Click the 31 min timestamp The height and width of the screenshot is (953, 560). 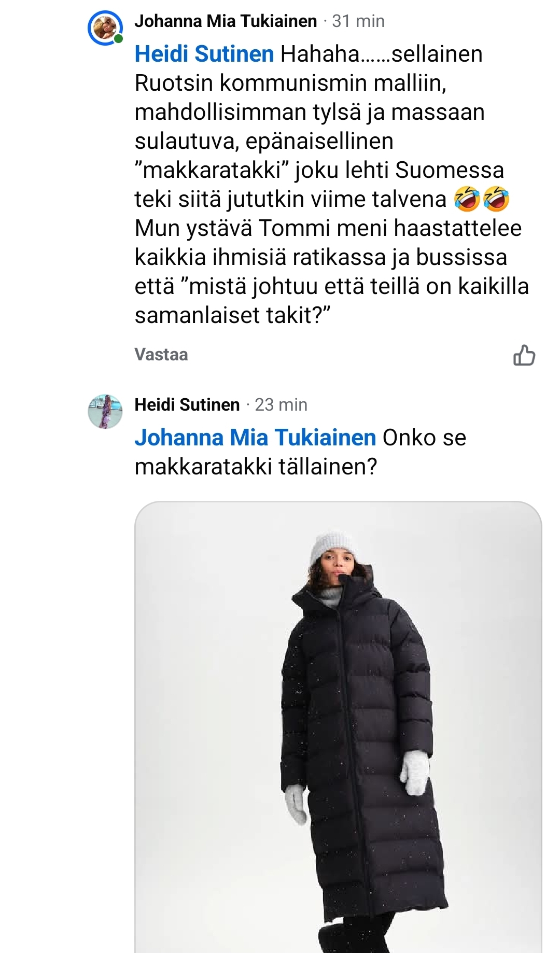tap(358, 21)
